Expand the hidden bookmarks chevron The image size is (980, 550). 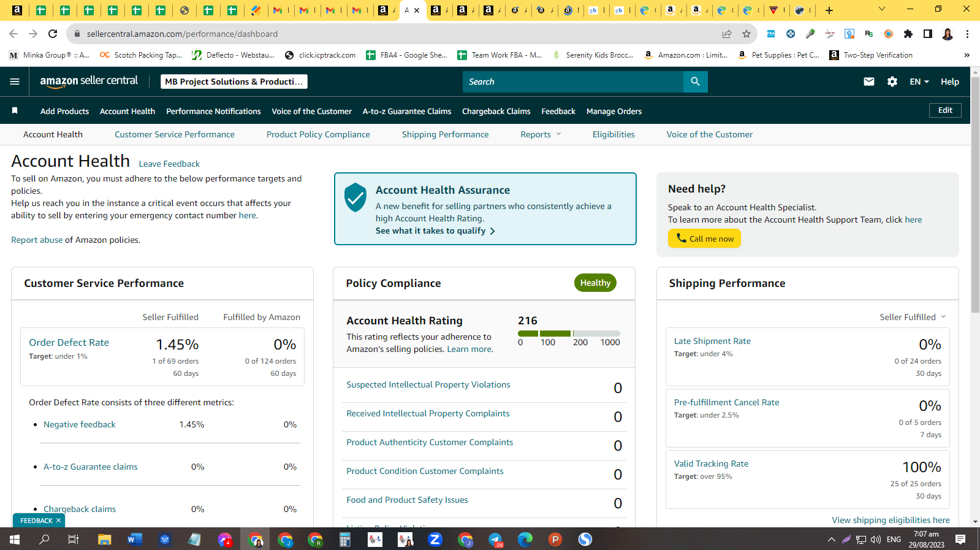tap(967, 55)
